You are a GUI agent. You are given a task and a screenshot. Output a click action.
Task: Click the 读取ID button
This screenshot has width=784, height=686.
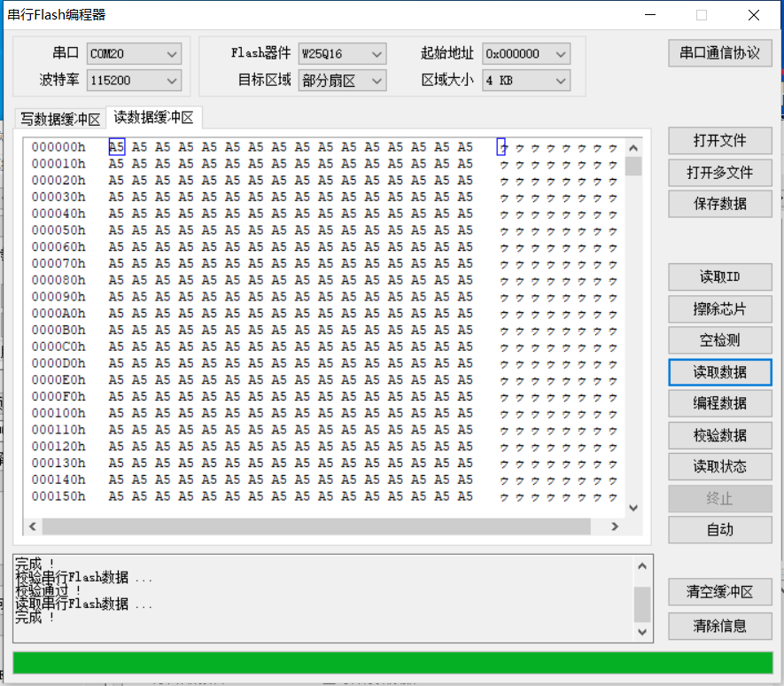(720, 277)
